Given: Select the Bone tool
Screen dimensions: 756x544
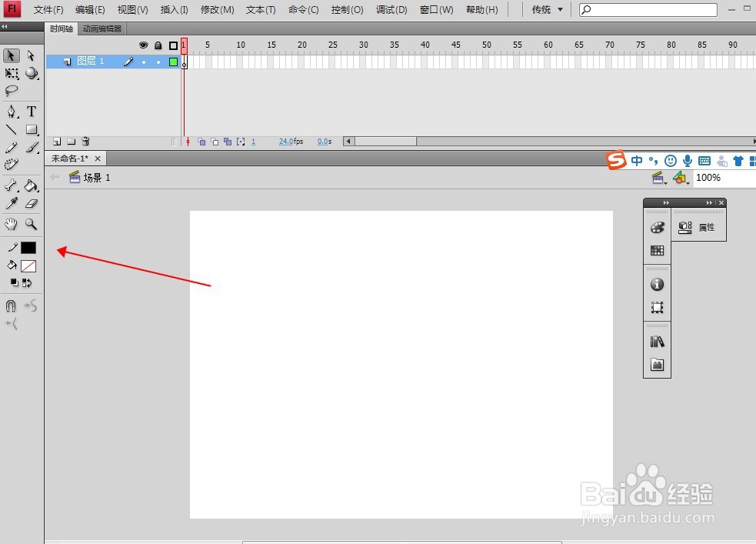Looking at the screenshot, I should coord(11,185).
